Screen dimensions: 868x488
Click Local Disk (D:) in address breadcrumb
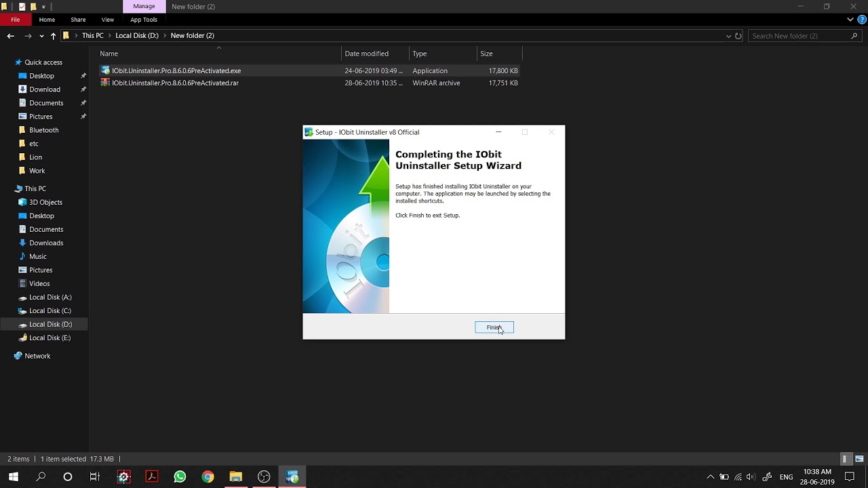[137, 35]
